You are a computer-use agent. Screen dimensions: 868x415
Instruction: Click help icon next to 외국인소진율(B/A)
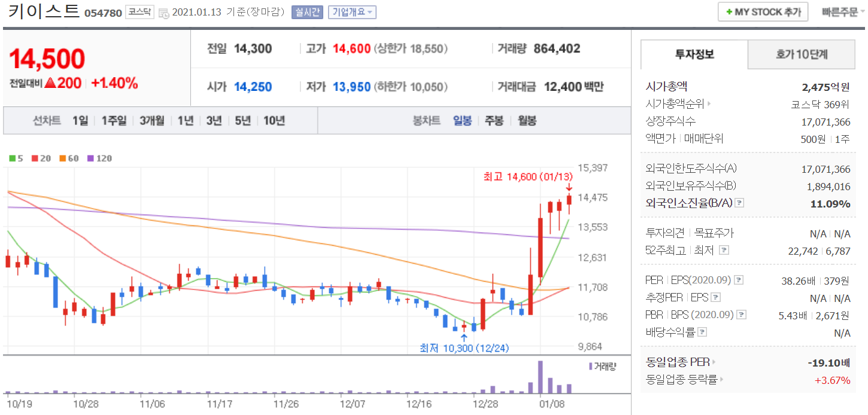coord(739,203)
